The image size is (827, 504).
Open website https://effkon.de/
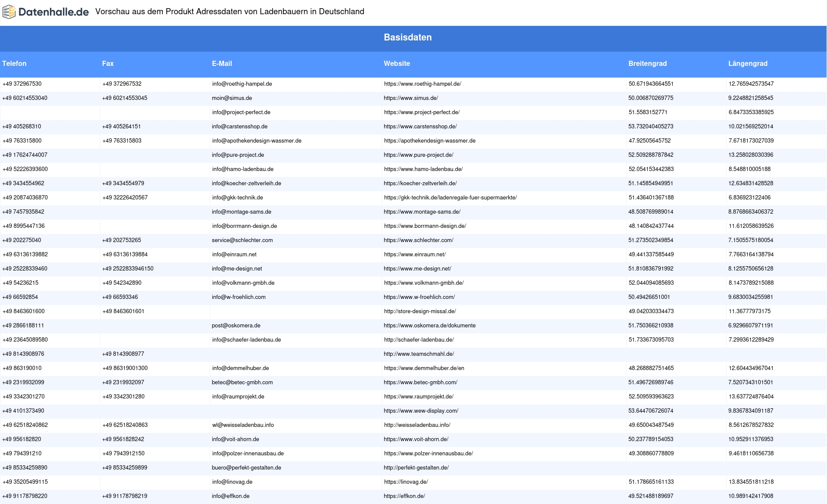pos(404,496)
